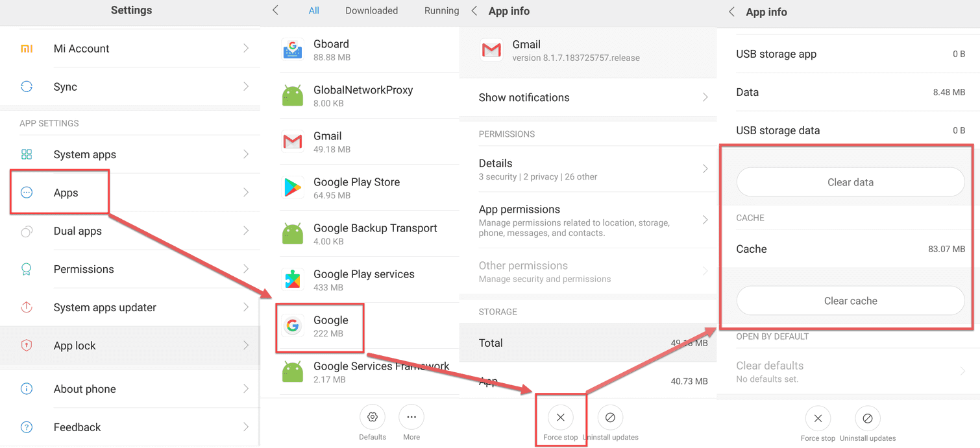Open Feedback via its question mark icon

[27, 427]
